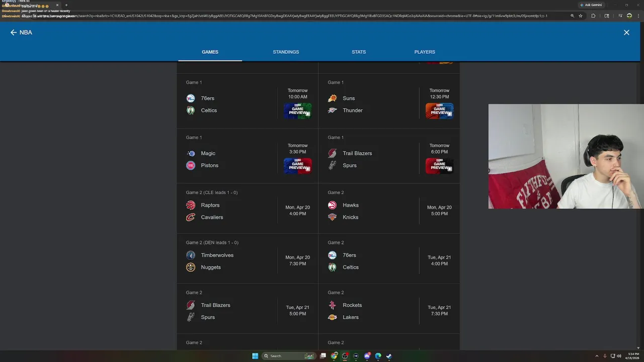644x362 pixels.
Task: Click the Game 1 Spurs logo
Action: pyautogui.click(x=332, y=165)
